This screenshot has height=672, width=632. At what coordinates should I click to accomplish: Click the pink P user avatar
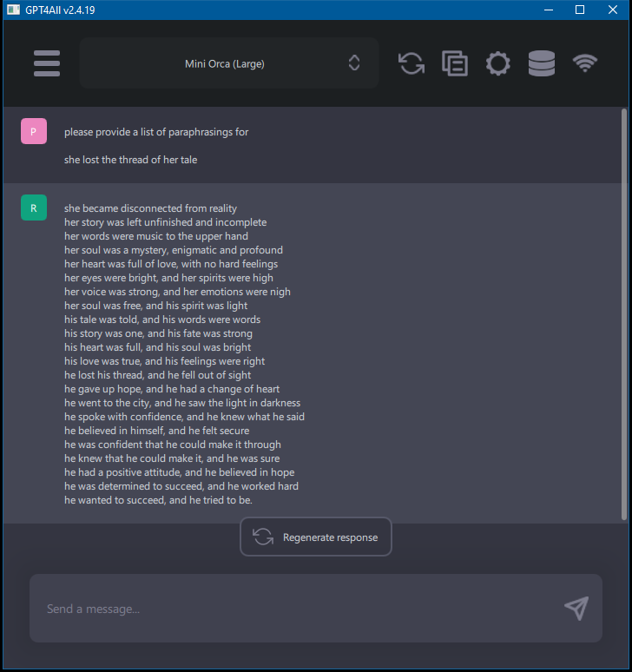coord(33,132)
